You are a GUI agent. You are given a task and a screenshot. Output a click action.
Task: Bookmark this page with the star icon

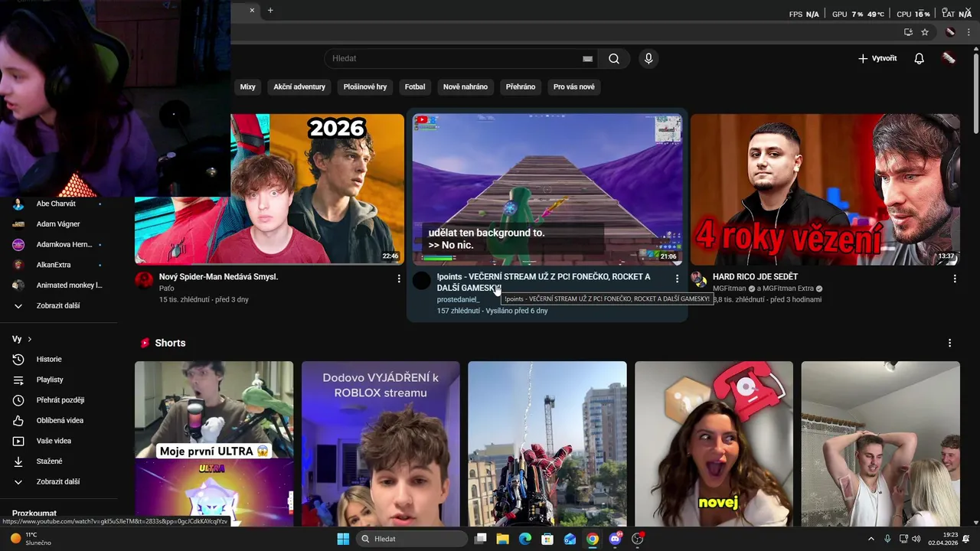925,32
